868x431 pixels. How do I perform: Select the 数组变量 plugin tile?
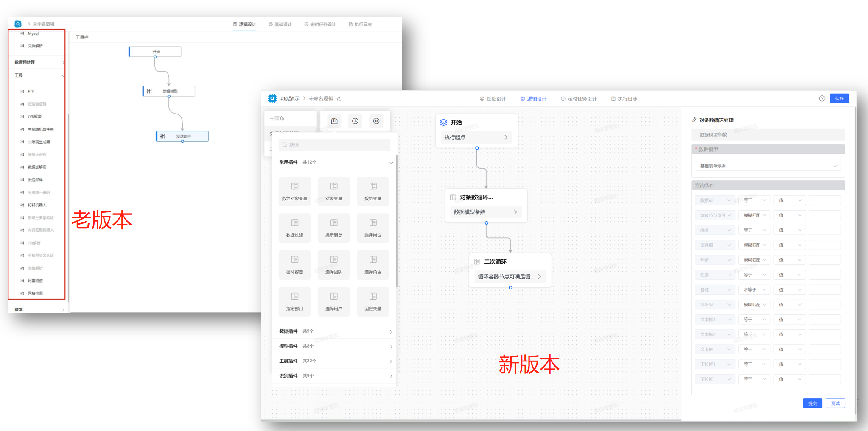(x=373, y=191)
